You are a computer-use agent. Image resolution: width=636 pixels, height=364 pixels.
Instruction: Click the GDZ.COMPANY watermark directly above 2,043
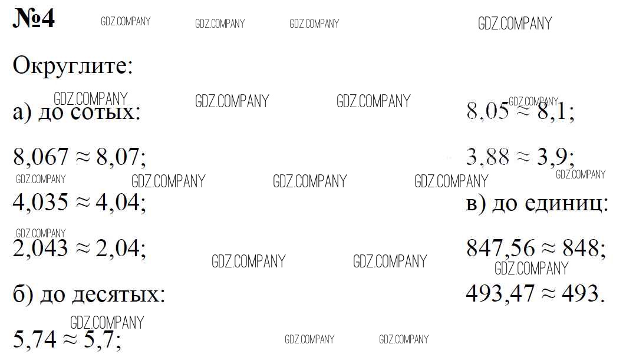tap(41, 233)
